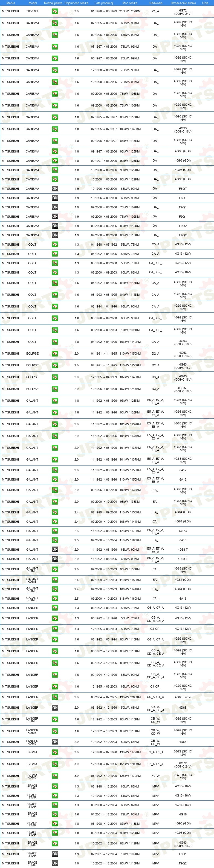Image resolution: width=214 pixels, height=868 pixels.
Task: Click the petrol icon for COLT 84kW / 114KM
Action: (x=55, y=295)
